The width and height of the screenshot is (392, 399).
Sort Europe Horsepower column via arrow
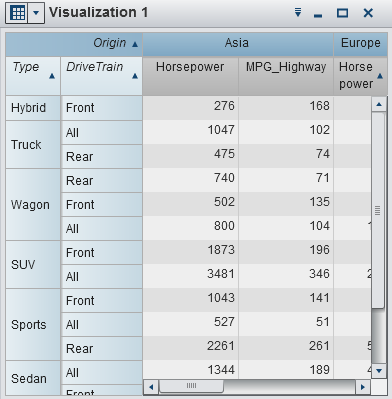tap(380, 76)
